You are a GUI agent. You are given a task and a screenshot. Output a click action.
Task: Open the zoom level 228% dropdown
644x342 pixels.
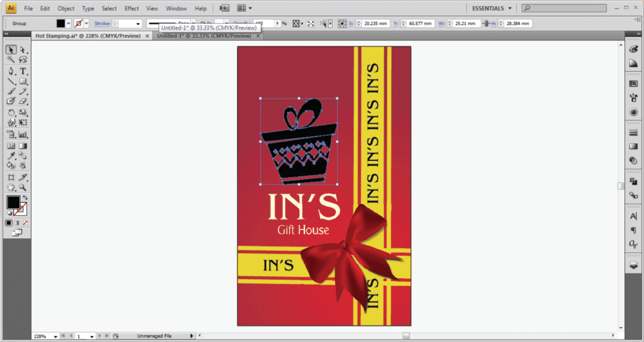click(x=56, y=336)
